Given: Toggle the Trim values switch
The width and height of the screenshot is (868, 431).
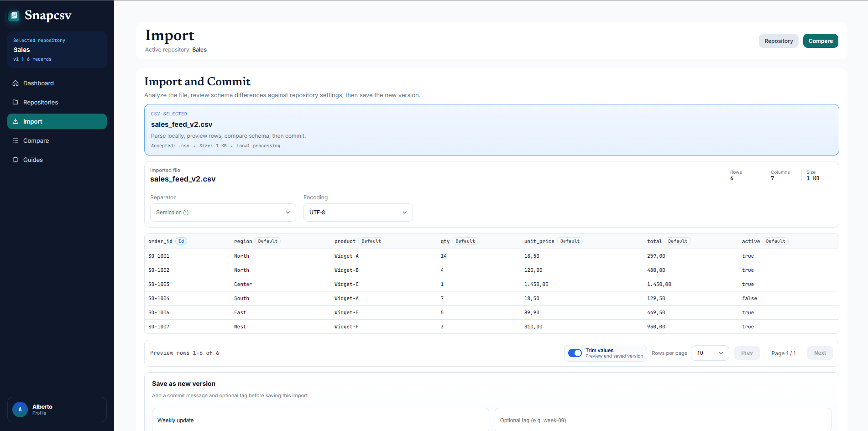Looking at the screenshot, I should click(575, 353).
